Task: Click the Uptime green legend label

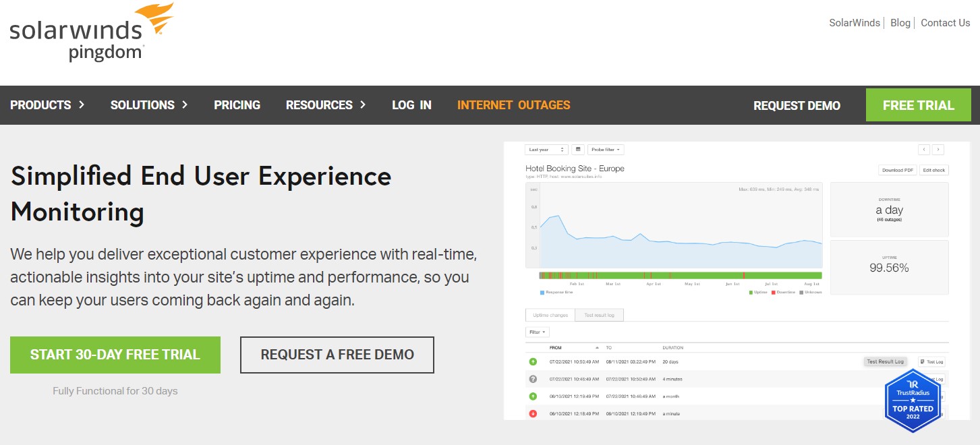Action: click(761, 293)
